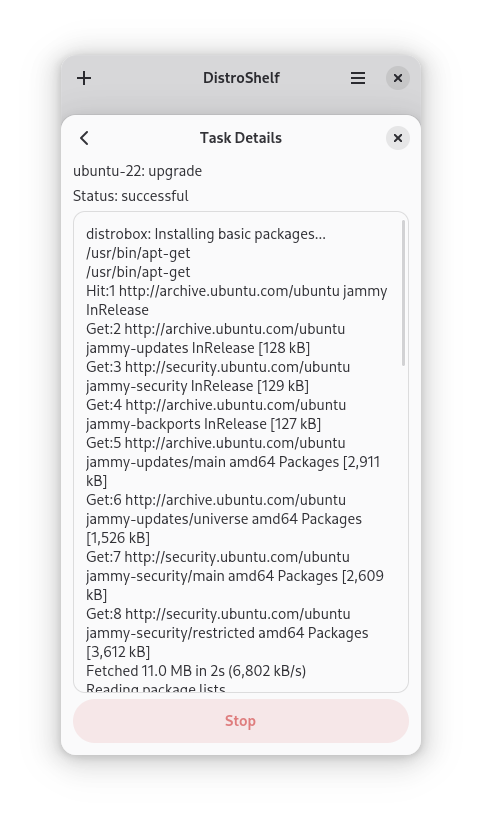Screen dimensions: 482x822
Task: Click the Task Details header title
Action: pyautogui.click(x=241, y=138)
